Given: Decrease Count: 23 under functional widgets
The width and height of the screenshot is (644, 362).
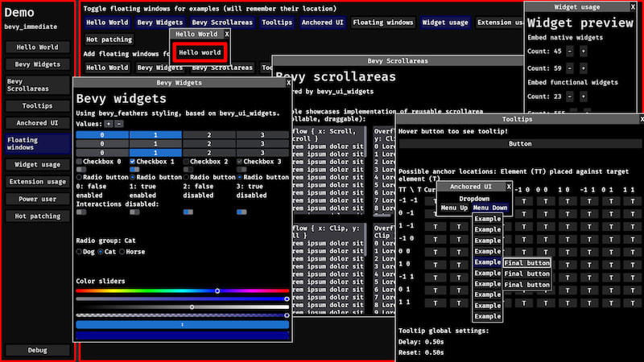Looking at the screenshot, I should pos(570,97).
